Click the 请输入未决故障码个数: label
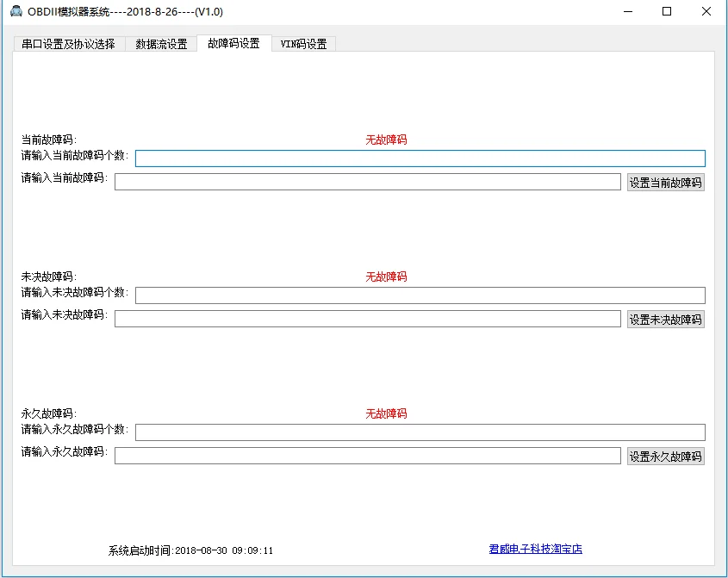 click(x=75, y=293)
